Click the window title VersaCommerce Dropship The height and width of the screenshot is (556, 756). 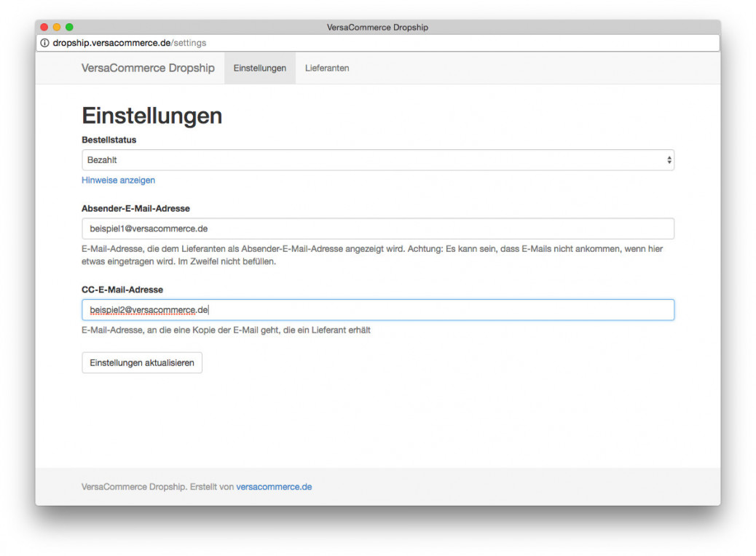[x=377, y=28]
